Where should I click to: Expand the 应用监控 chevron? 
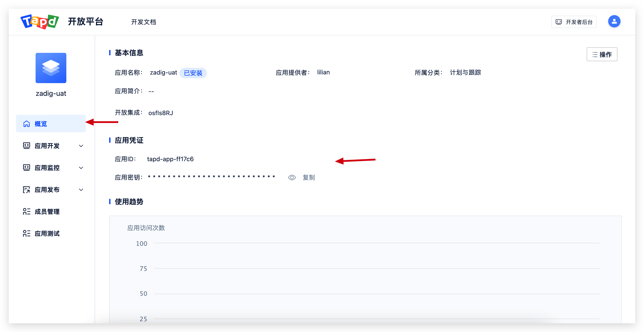coord(81,168)
